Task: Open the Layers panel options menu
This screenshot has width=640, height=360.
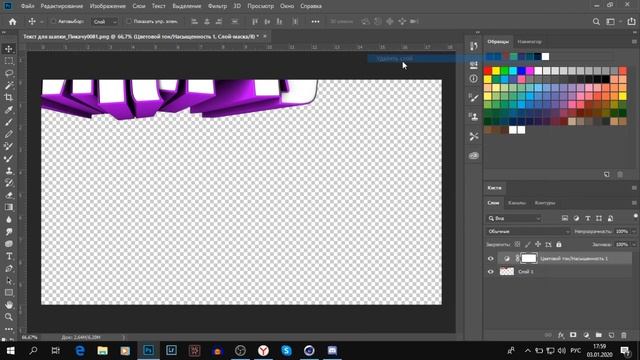Action: [x=634, y=203]
